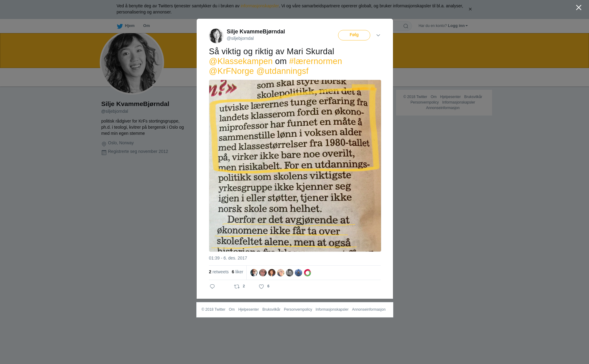Open the first liker's avatar
The width and height of the screenshot is (589, 364).
click(254, 273)
